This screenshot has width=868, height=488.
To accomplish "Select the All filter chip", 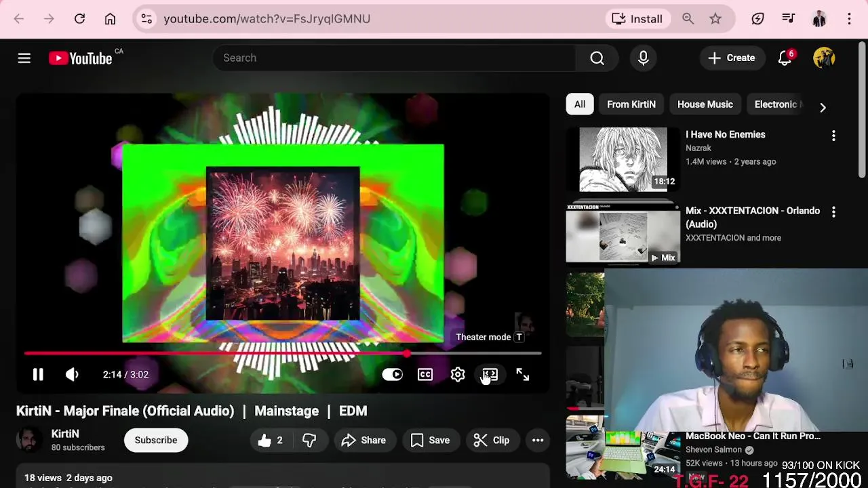I will click(x=580, y=104).
